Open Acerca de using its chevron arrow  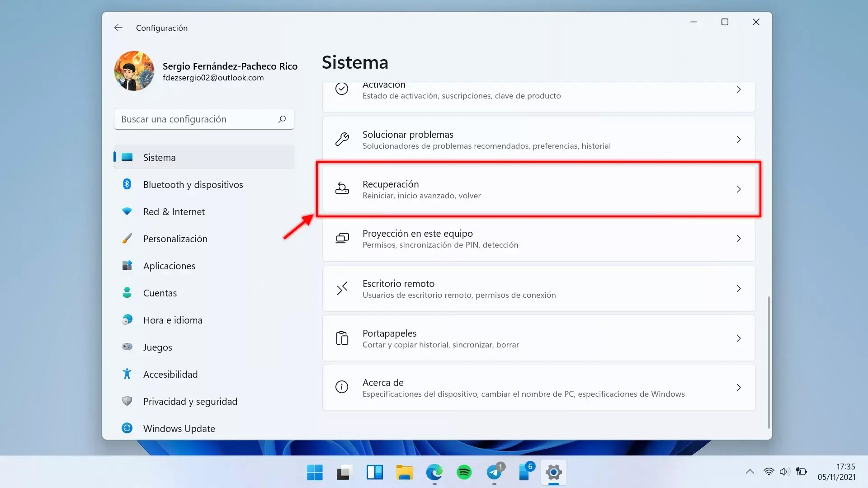739,387
